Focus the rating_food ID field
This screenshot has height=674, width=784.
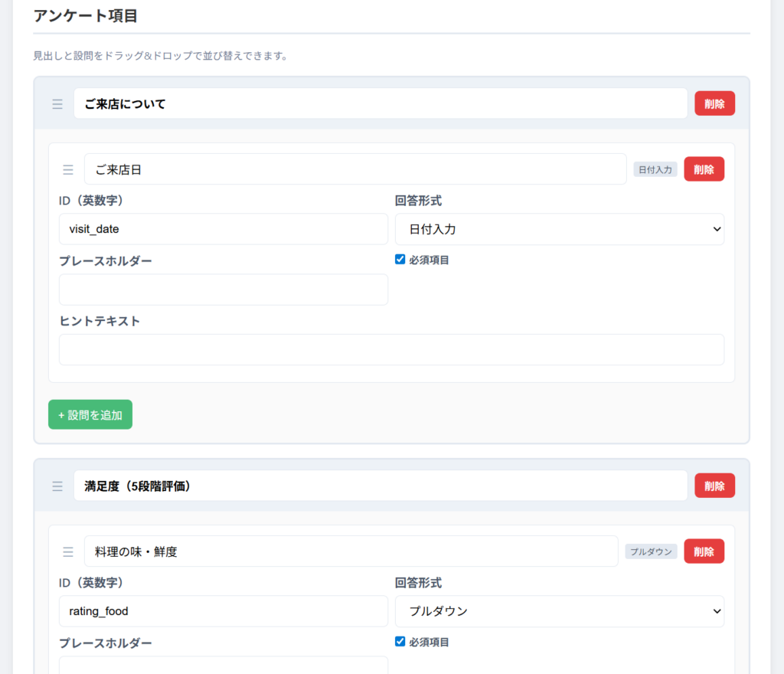[x=223, y=611]
